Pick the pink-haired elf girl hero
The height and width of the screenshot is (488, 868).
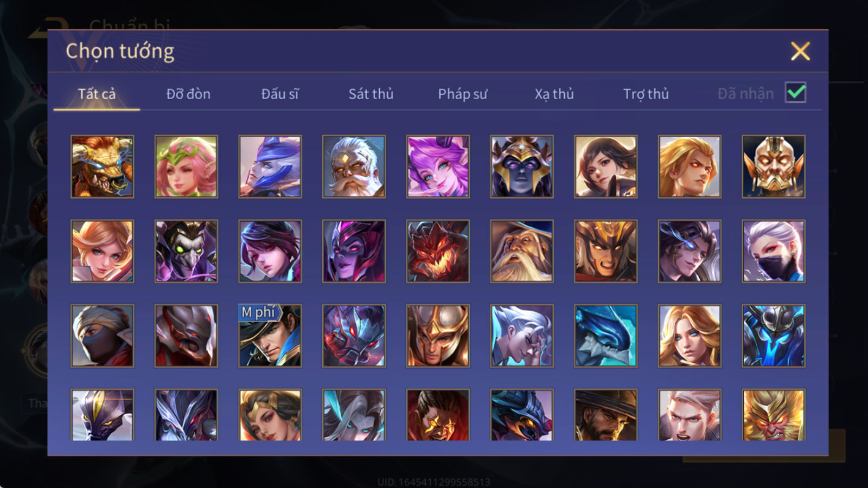click(x=186, y=166)
